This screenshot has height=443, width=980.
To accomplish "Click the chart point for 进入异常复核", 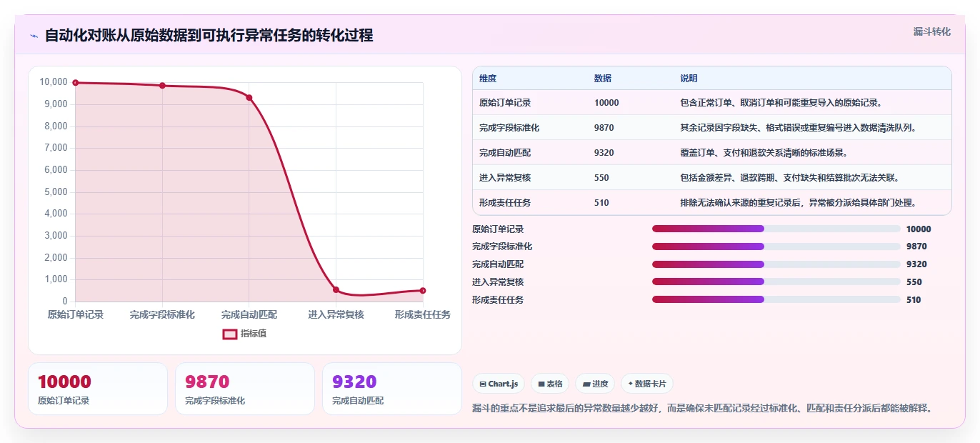I will [x=336, y=289].
